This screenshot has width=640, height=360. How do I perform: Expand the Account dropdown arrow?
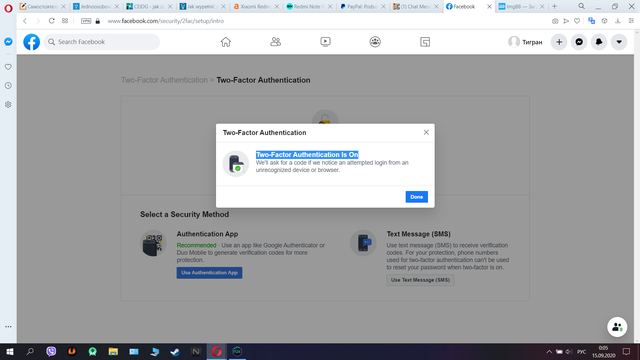619,42
